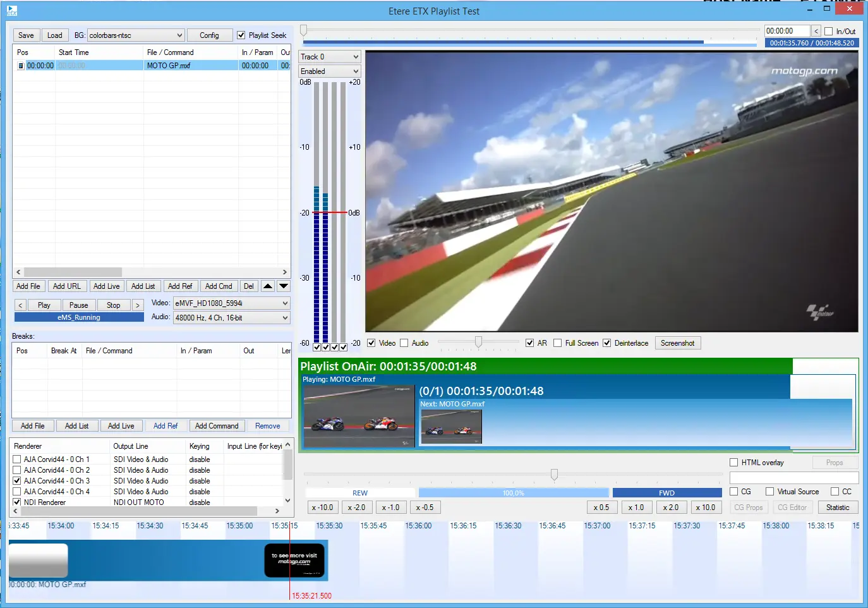Viewport: 868px width, 608px height.
Task: Enable the Full Screen checkbox
Action: [557, 343]
